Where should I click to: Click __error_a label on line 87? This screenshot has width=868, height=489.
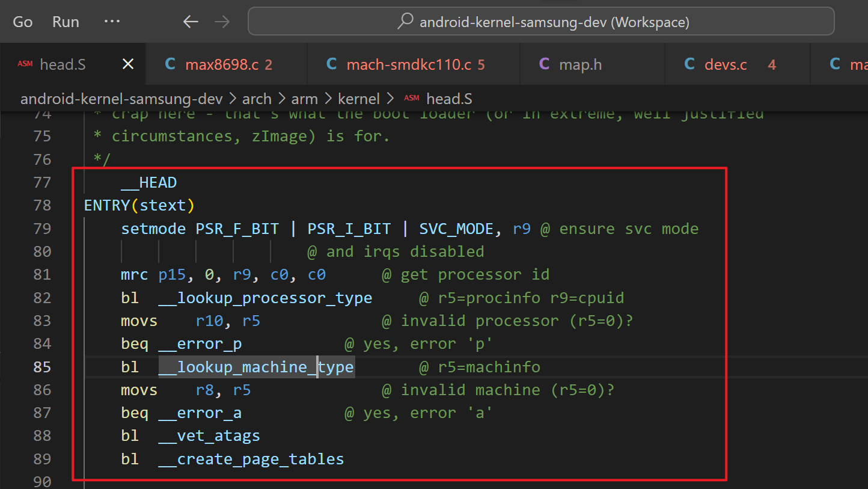200,413
